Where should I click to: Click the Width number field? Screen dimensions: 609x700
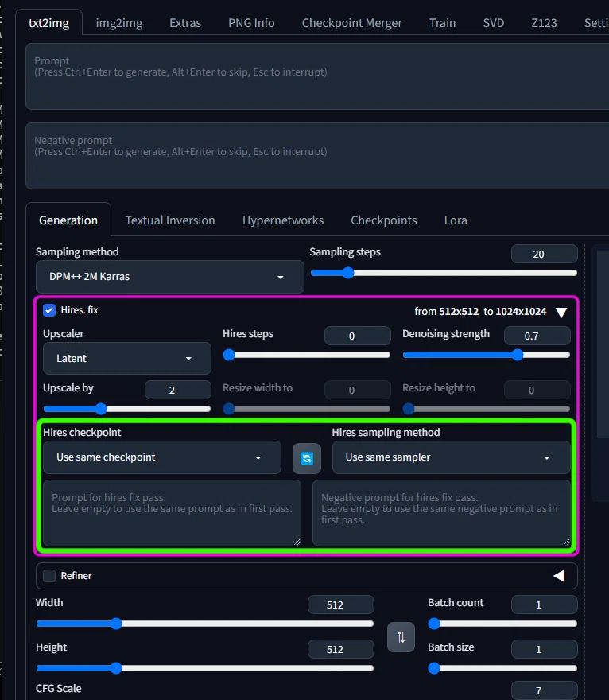pyautogui.click(x=341, y=605)
